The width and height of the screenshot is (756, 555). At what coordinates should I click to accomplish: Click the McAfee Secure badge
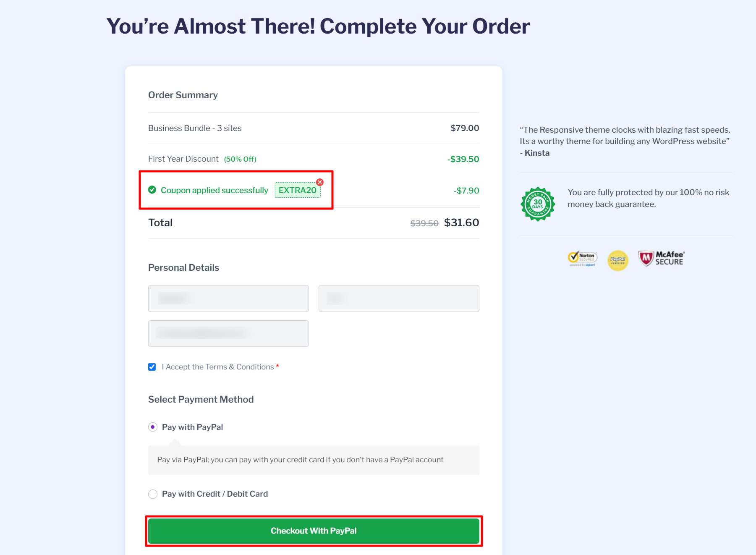click(x=661, y=257)
